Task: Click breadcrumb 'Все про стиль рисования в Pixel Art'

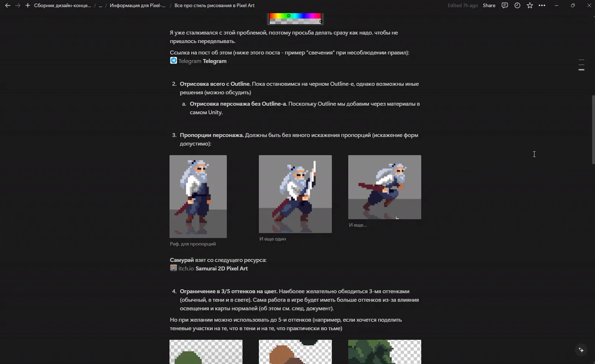Action: click(x=215, y=6)
